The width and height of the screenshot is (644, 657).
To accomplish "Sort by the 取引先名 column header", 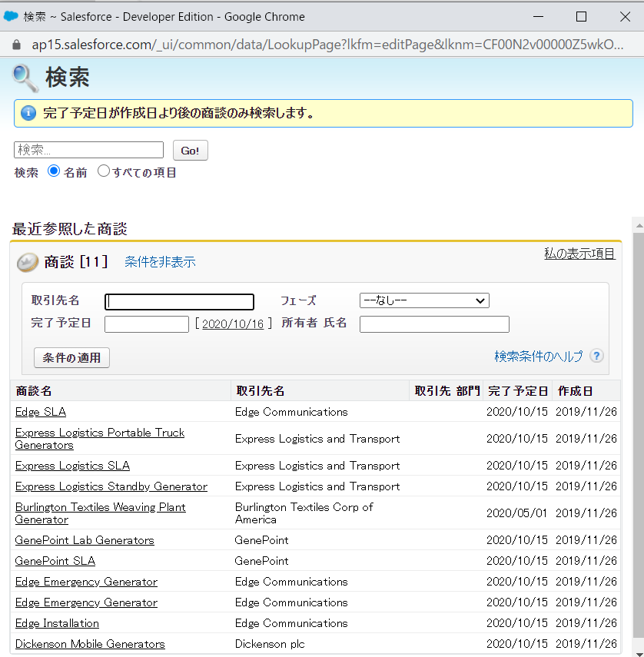I will tap(261, 391).
